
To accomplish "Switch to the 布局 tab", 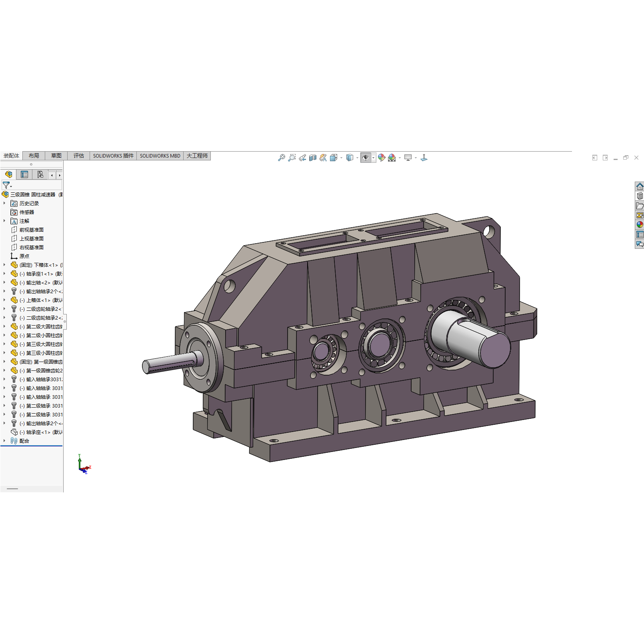I will 34,156.
